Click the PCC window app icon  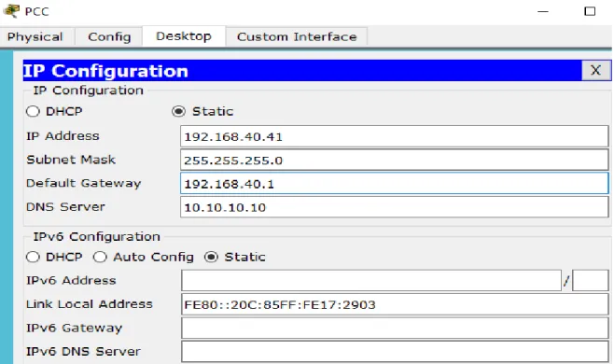(x=11, y=10)
